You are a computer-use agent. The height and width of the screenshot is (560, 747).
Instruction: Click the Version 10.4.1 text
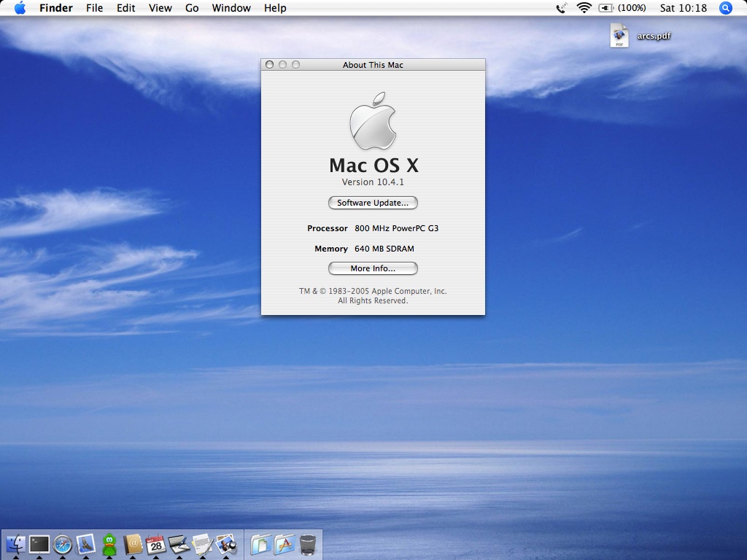(373, 182)
